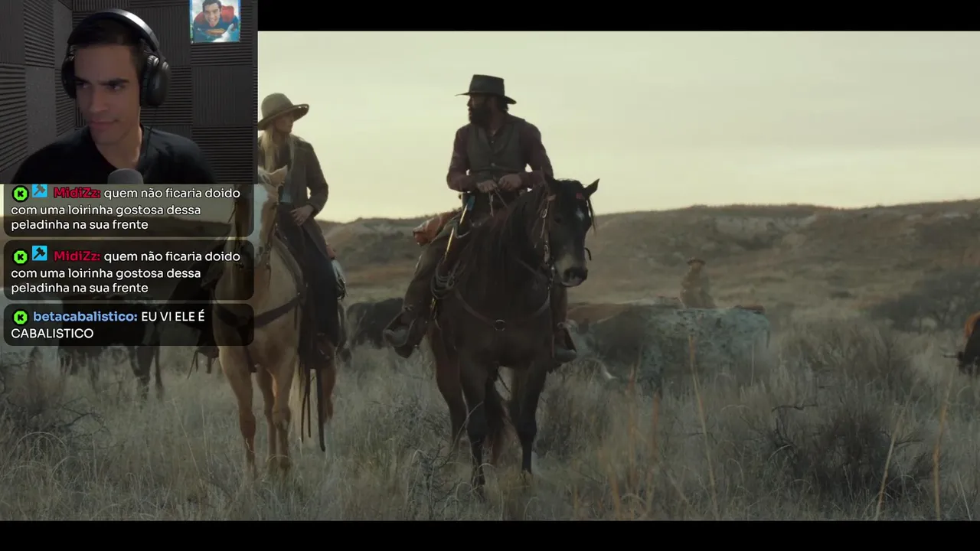
Task: Click the blue badge in the upper MidiZz message
Action: pos(40,191)
